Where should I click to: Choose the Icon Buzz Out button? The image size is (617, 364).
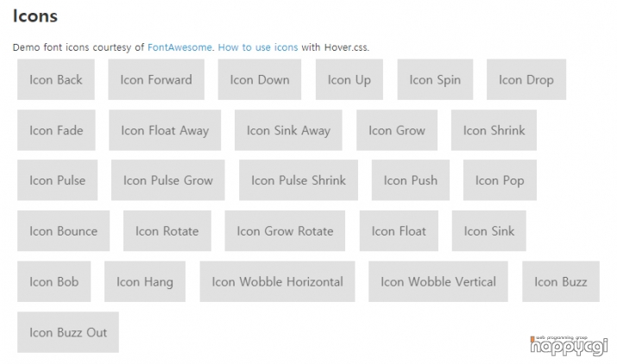(x=68, y=332)
